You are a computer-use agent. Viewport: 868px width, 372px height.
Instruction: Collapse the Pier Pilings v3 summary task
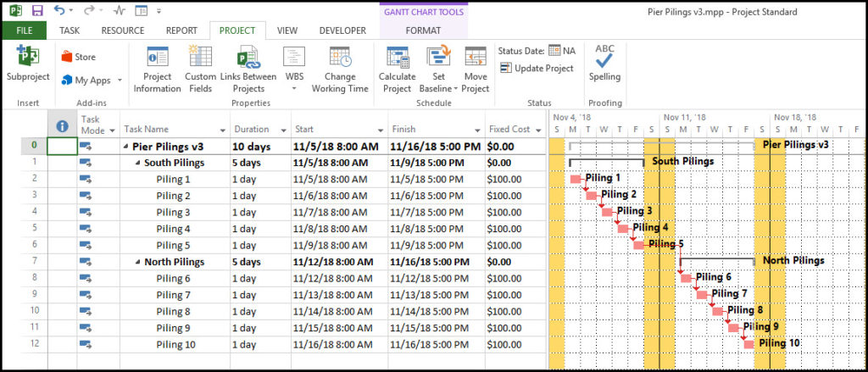pos(125,147)
